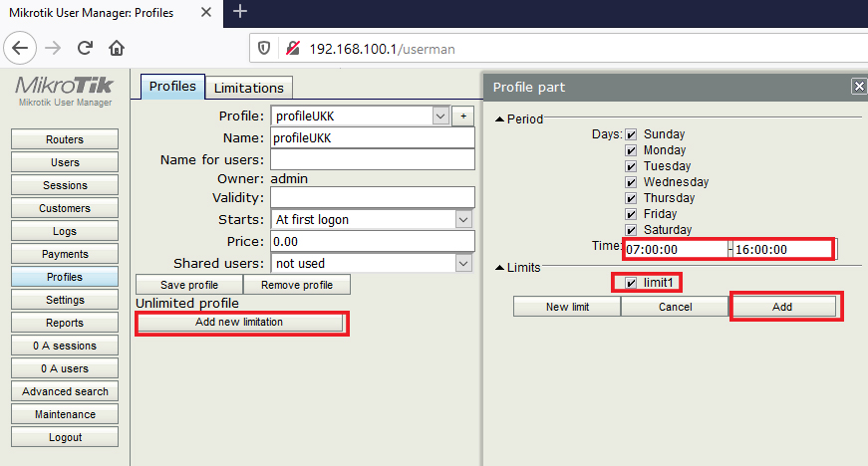Viewport: 868px width, 466px height.
Task: Uncheck the Sunday checkbox
Action: (x=631, y=134)
